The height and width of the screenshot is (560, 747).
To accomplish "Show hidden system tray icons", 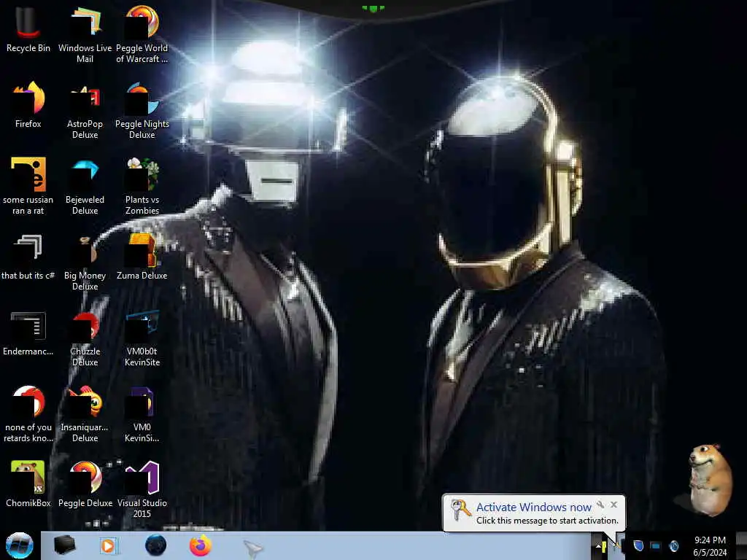I will [x=599, y=546].
